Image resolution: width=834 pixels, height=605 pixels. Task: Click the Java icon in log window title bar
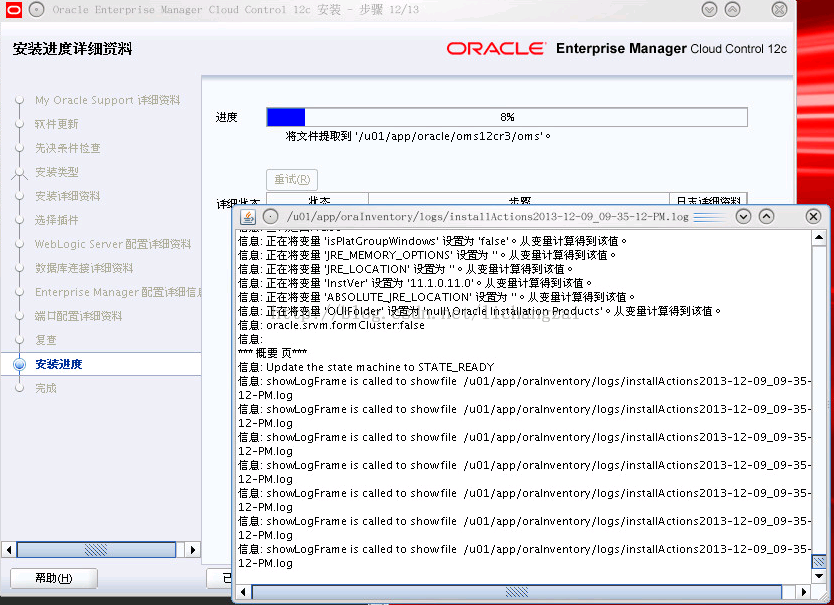pyautogui.click(x=248, y=217)
